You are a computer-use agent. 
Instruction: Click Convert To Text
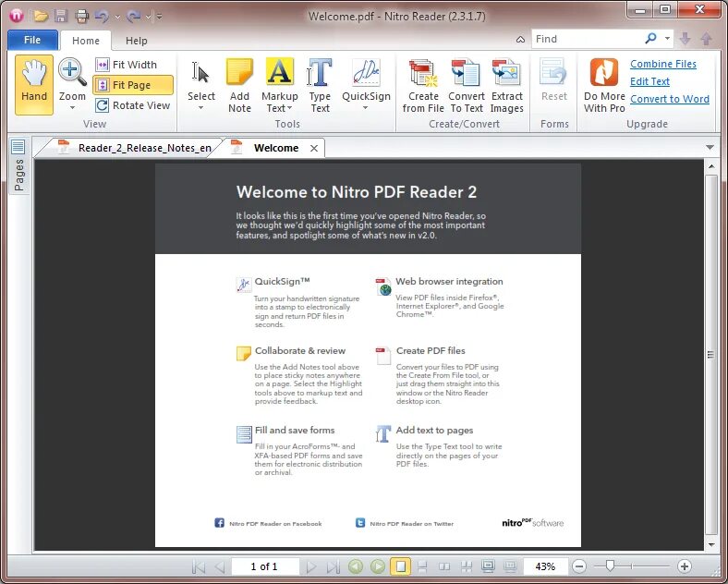[467, 85]
